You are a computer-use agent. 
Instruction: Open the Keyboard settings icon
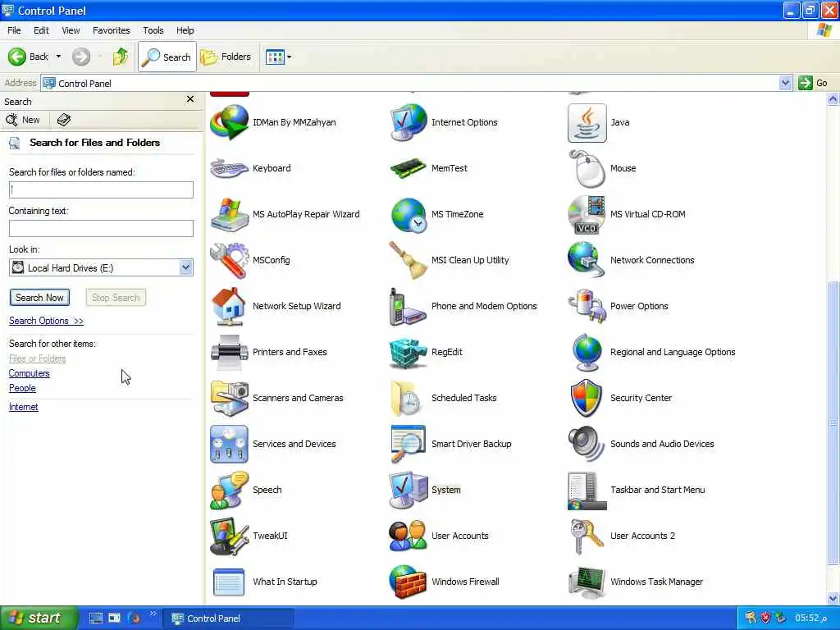click(x=230, y=168)
